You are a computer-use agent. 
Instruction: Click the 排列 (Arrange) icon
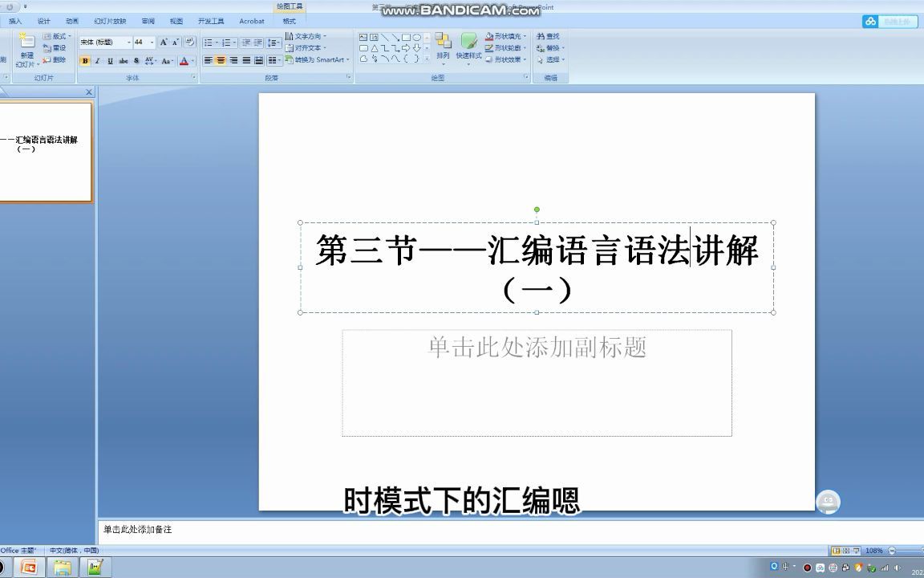(x=443, y=47)
